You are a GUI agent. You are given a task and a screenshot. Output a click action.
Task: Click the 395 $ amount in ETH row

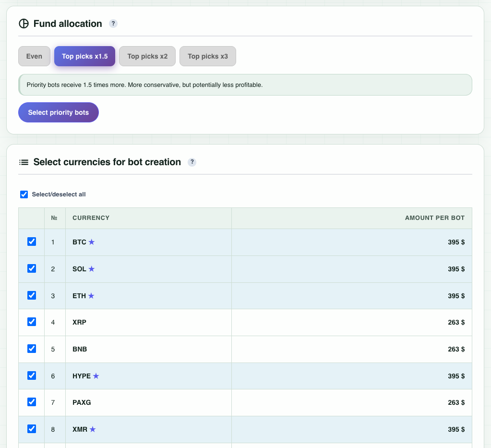point(456,296)
